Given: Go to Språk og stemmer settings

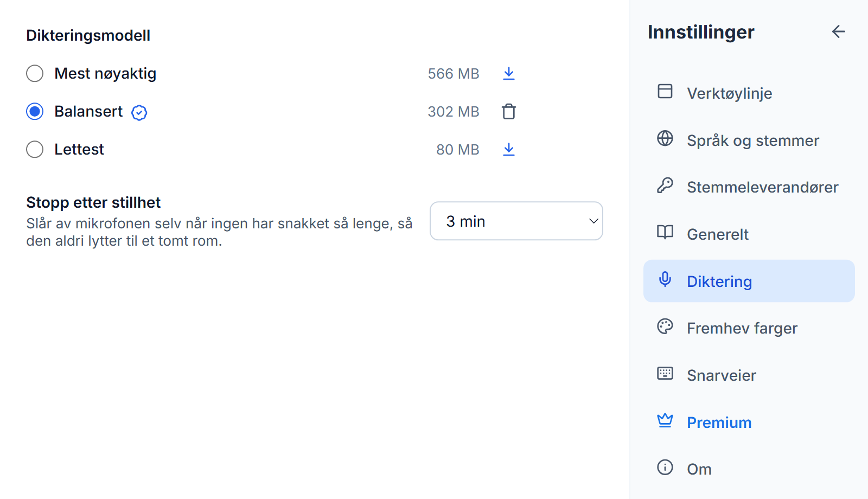Looking at the screenshot, I should pos(749,140).
